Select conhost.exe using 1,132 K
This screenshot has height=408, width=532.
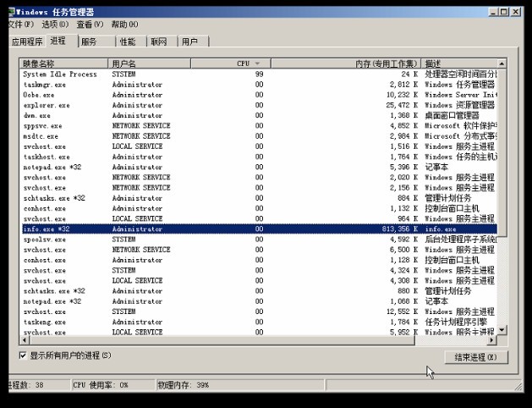coord(259,208)
